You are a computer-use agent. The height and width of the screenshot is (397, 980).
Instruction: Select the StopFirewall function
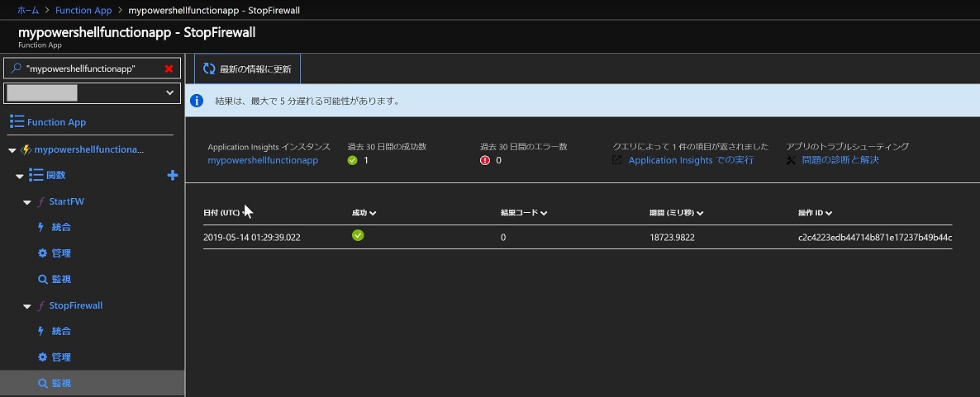76,306
